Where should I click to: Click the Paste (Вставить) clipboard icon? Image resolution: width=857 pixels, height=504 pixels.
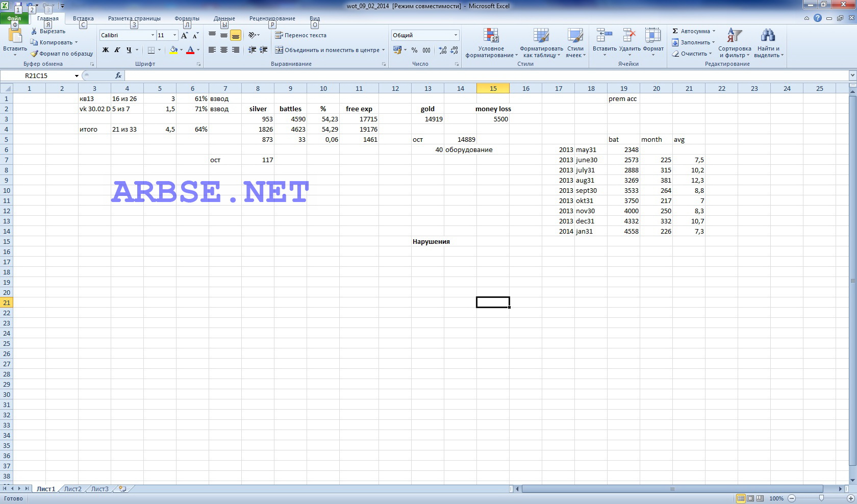15,37
